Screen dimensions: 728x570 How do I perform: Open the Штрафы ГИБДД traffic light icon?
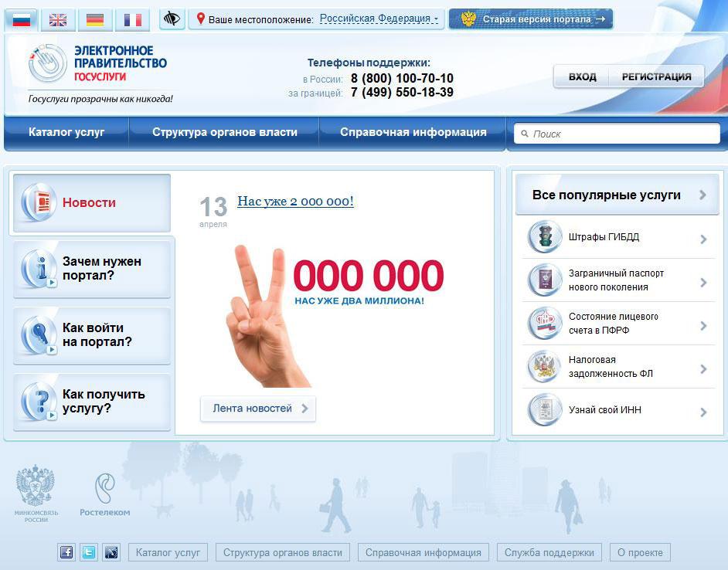(544, 238)
